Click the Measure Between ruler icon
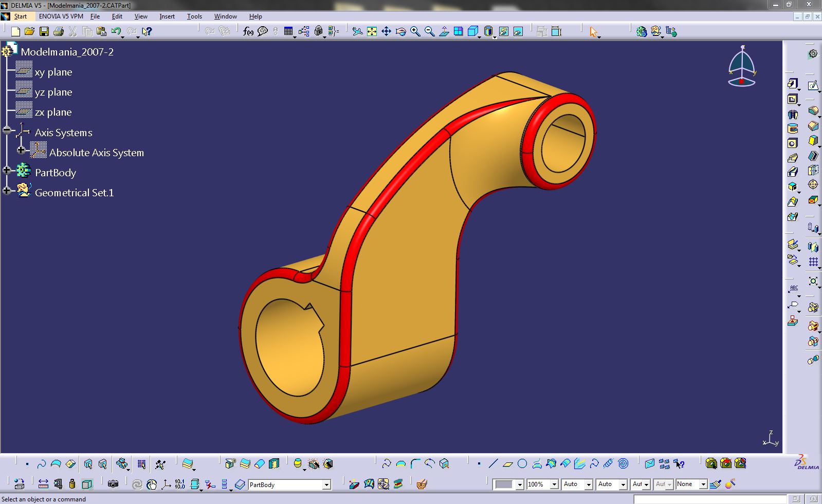The image size is (822, 504). (x=43, y=484)
